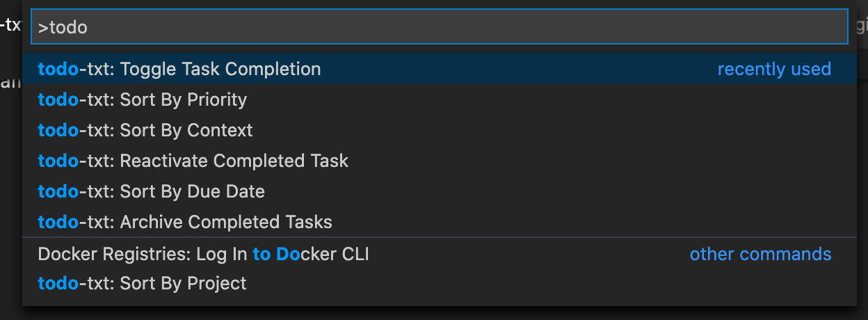Select todo-txt Sort By Priority

[x=143, y=100]
